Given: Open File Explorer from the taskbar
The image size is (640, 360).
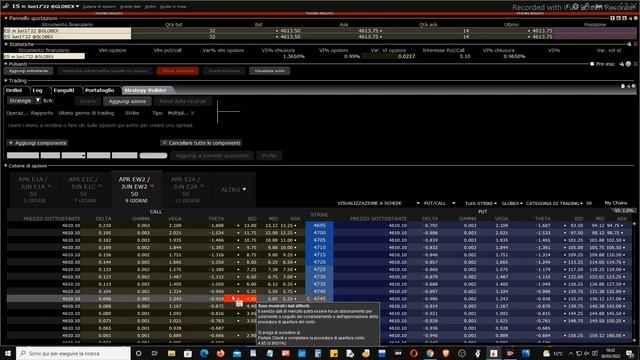Looking at the screenshot, I should tap(171, 353).
